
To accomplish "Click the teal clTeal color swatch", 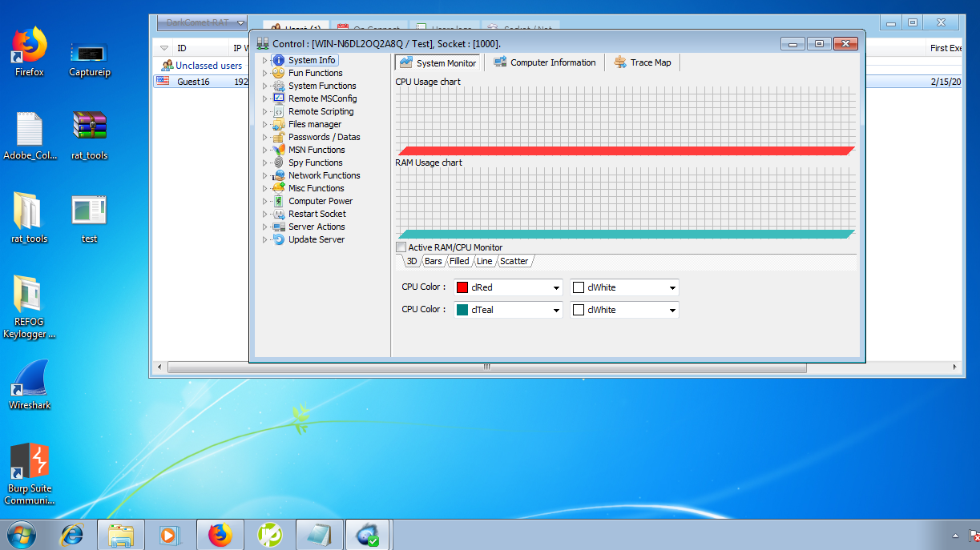I will click(x=462, y=310).
